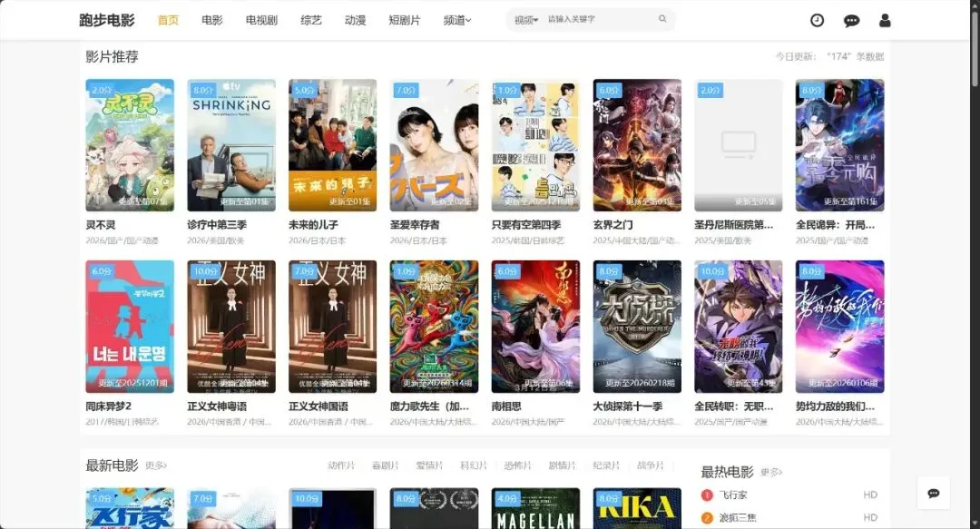Click the search magnifier icon

point(662,19)
